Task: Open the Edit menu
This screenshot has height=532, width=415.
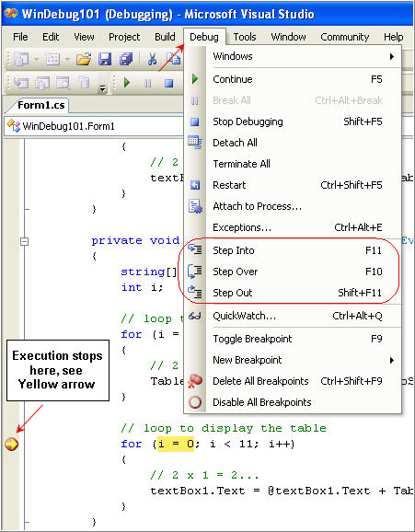Action: coord(51,37)
